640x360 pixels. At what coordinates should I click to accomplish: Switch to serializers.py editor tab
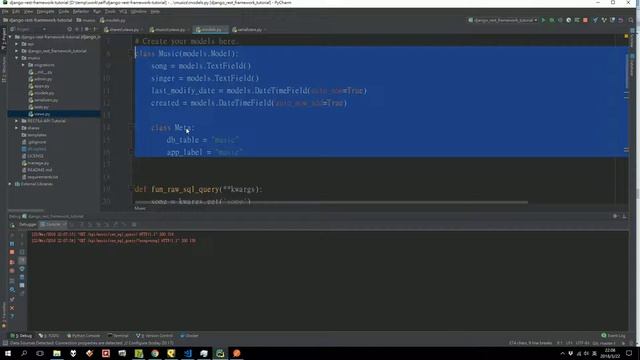(x=249, y=29)
